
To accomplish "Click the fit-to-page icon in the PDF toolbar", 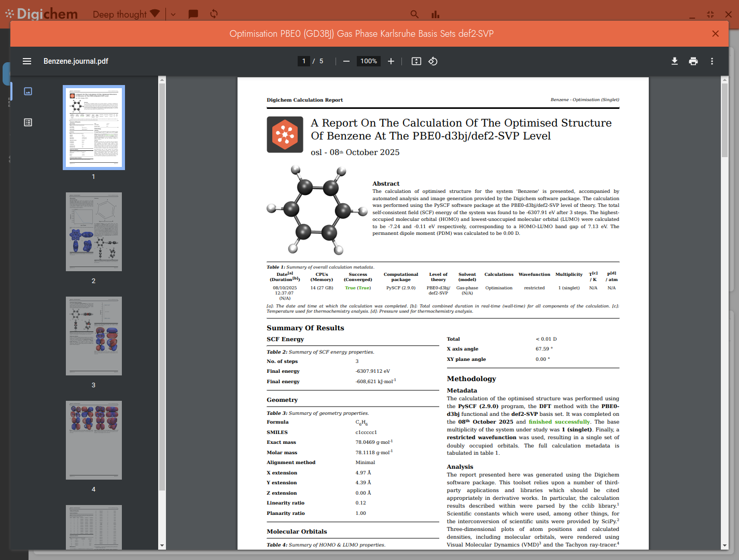I will [x=416, y=61].
